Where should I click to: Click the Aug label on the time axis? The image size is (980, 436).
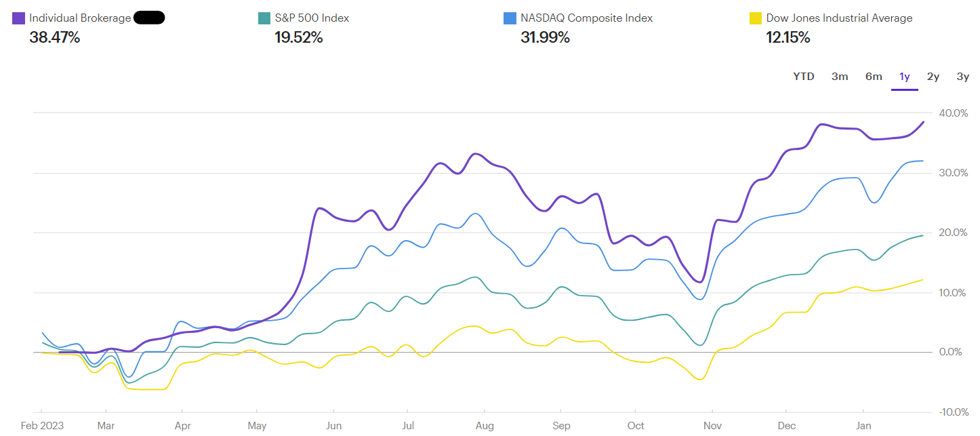(x=485, y=427)
